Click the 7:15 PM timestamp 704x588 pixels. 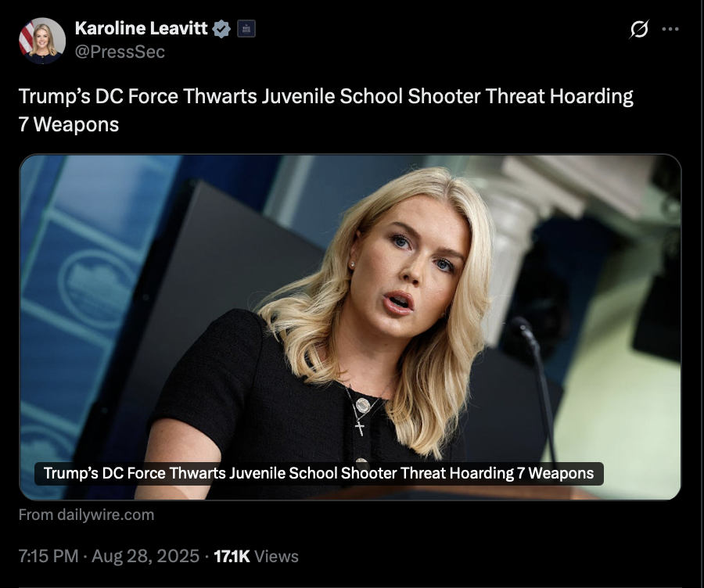point(48,556)
